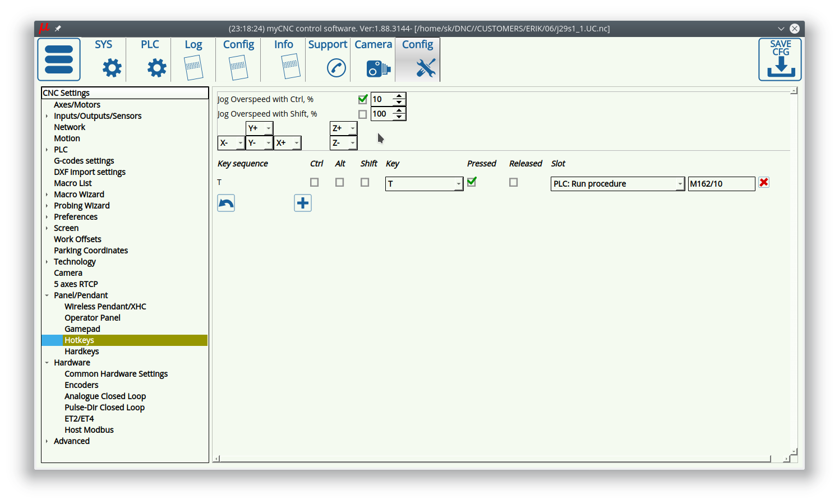
Task: Open the X+ jog key dropdown
Action: point(288,143)
